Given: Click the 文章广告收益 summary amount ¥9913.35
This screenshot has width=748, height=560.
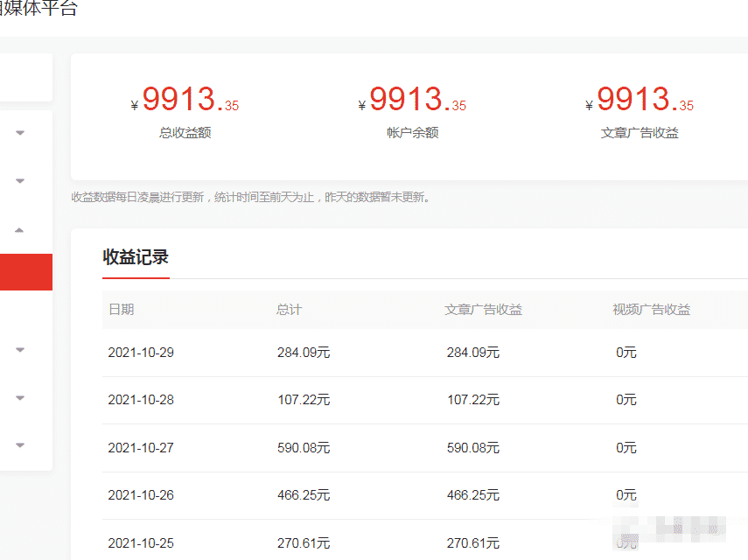Looking at the screenshot, I should point(640,99).
